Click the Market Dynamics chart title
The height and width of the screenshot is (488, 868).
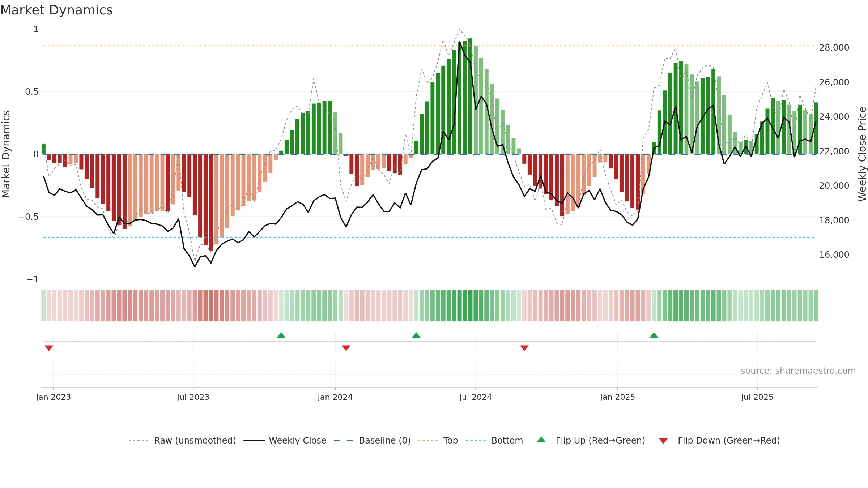57,10
